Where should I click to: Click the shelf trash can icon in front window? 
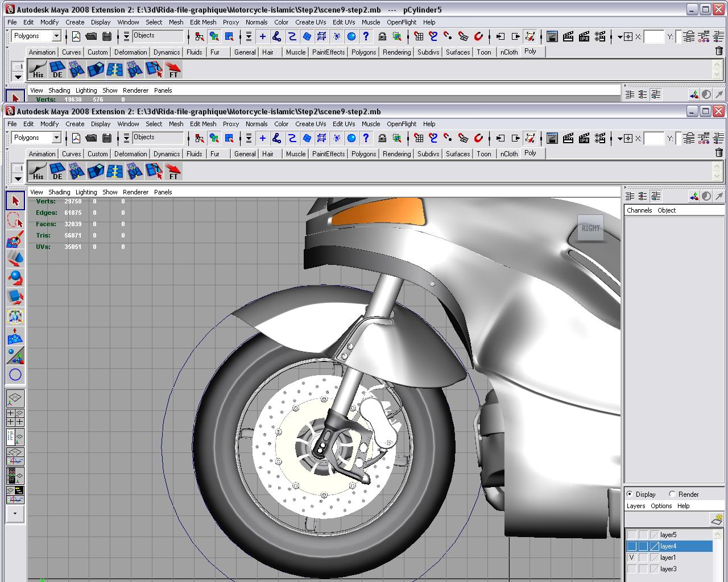(x=719, y=152)
